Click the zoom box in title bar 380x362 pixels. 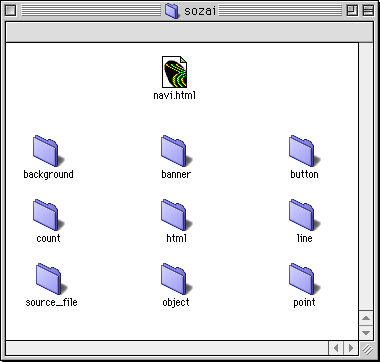point(352,11)
